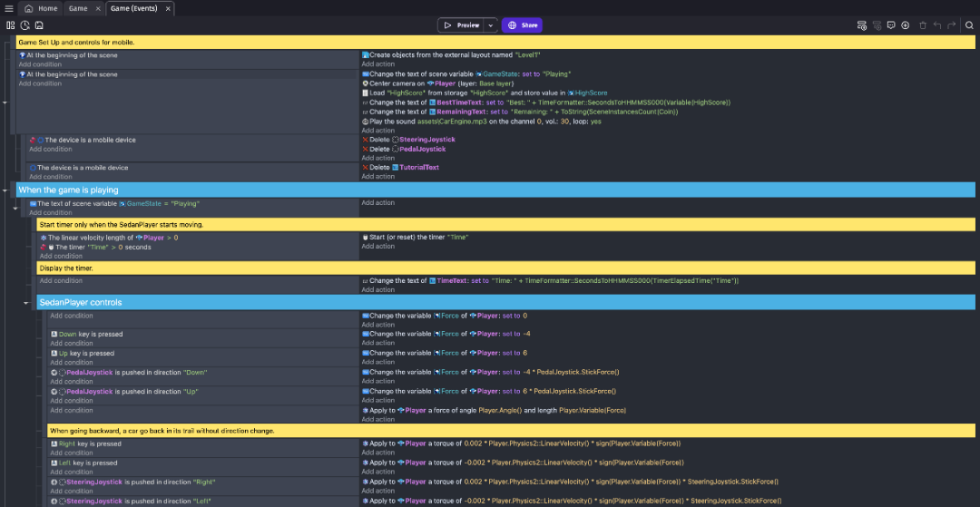Image resolution: width=980 pixels, height=507 pixels.
Task: Close the Game (Events) tab
Action: coord(168,8)
